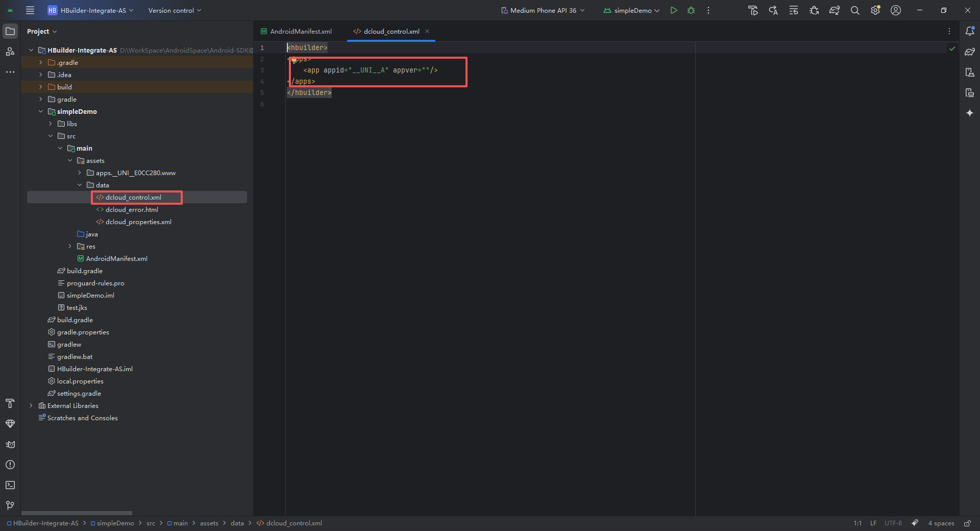Open Version control dropdown
Viewport: 980px width, 531px height.
[175, 10]
